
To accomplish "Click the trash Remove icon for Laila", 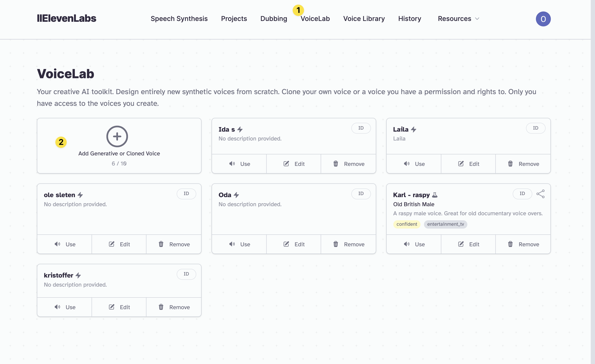I will pos(510,164).
